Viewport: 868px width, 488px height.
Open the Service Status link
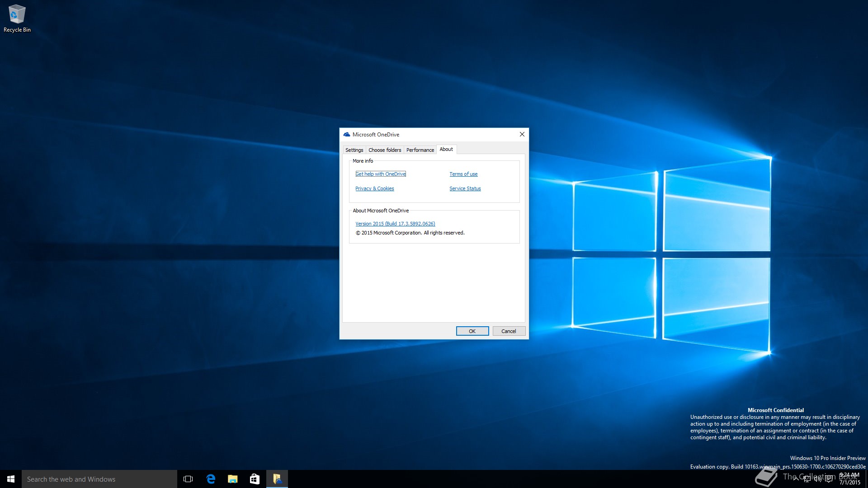pos(465,188)
